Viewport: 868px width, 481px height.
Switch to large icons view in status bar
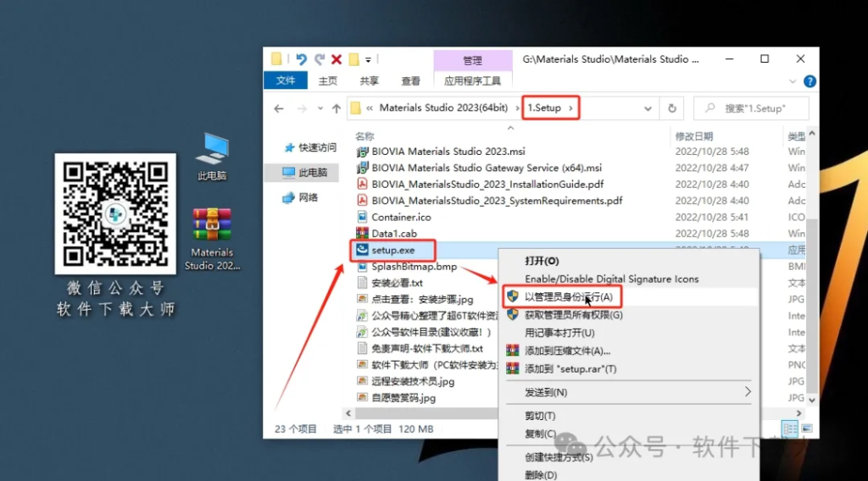(x=807, y=429)
